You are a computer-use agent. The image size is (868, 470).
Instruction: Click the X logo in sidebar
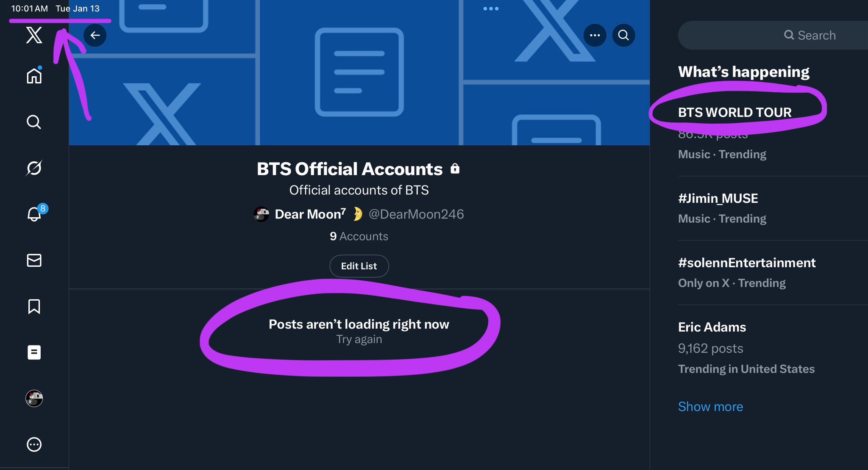pyautogui.click(x=34, y=35)
